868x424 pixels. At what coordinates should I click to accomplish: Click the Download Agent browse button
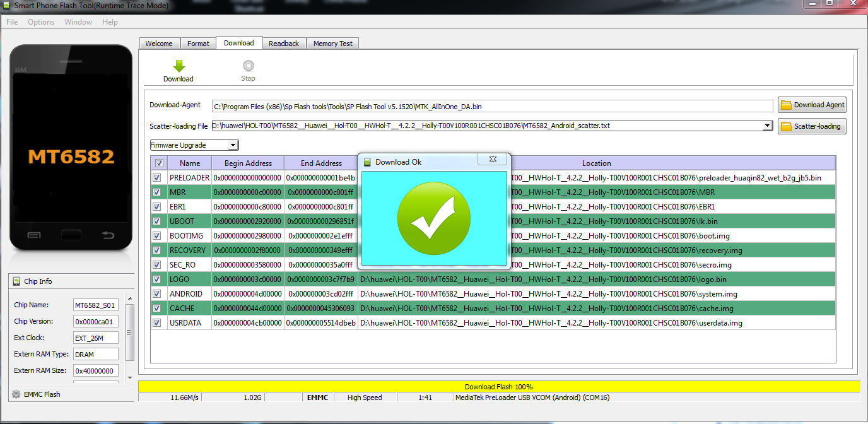pyautogui.click(x=812, y=105)
